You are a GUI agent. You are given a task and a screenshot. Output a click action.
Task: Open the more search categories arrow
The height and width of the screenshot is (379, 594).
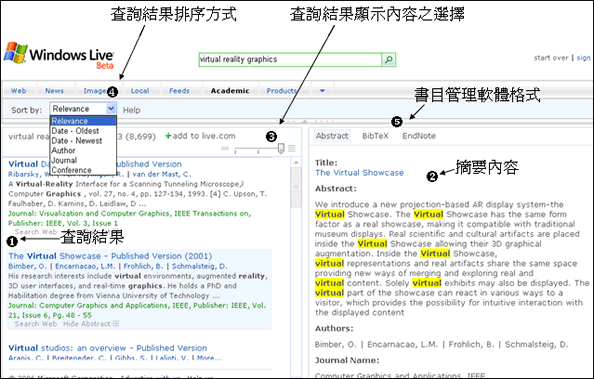(x=322, y=91)
